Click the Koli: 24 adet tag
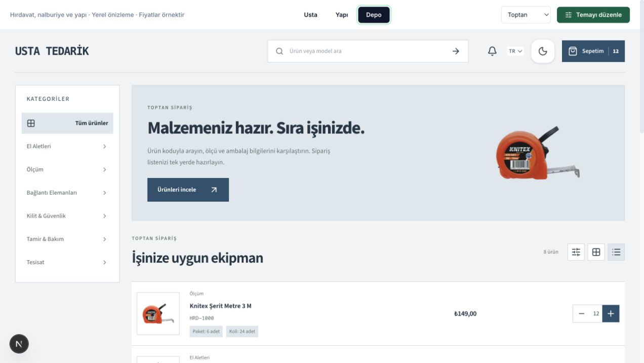Screen dimensions: 644x363 point(242,332)
